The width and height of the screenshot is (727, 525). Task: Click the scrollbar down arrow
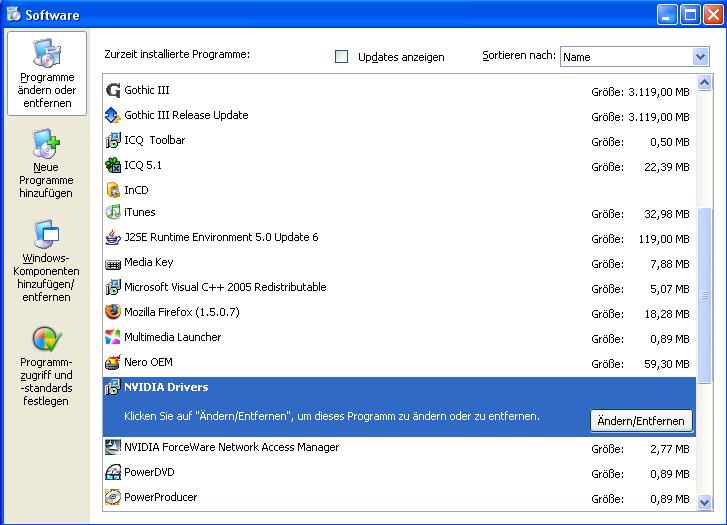point(704,502)
